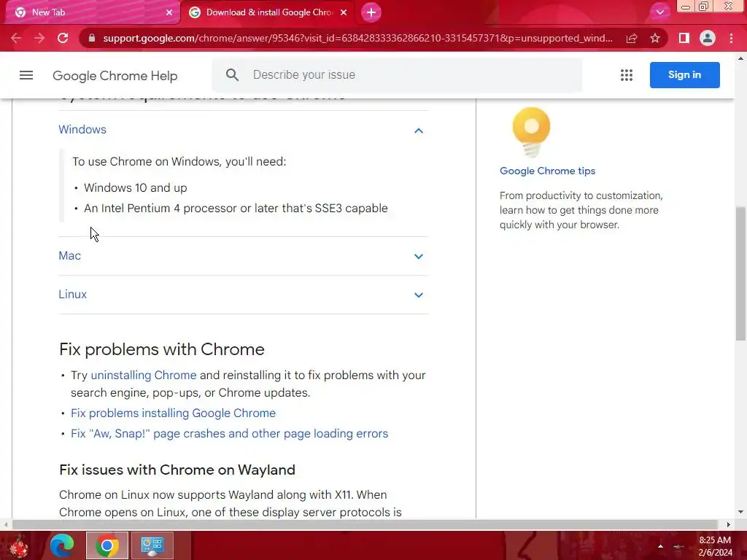The height and width of the screenshot is (560, 747).
Task: Go forward one page in browser
Action: (x=39, y=38)
